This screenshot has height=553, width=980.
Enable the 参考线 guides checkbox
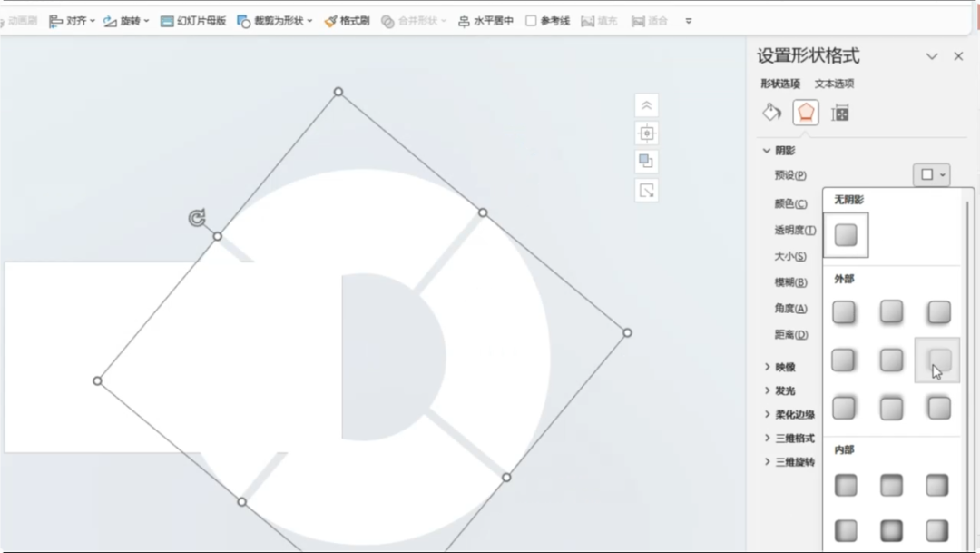531,21
